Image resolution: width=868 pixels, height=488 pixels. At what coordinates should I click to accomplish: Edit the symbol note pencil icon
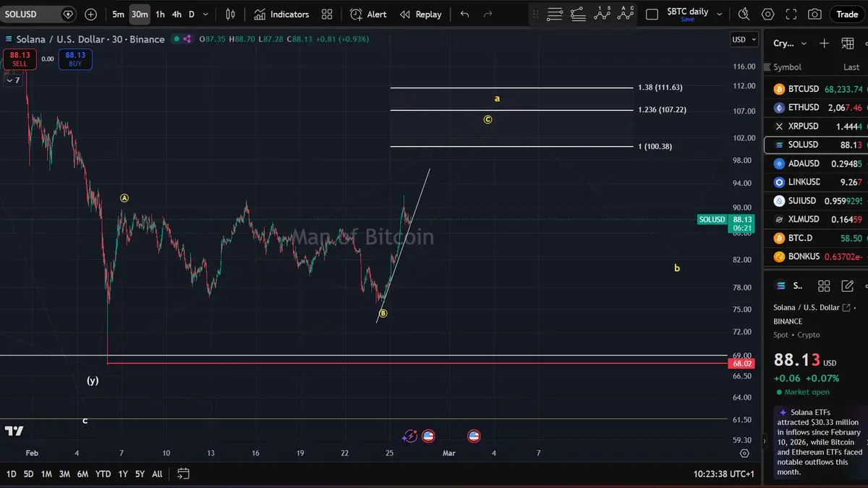point(847,285)
